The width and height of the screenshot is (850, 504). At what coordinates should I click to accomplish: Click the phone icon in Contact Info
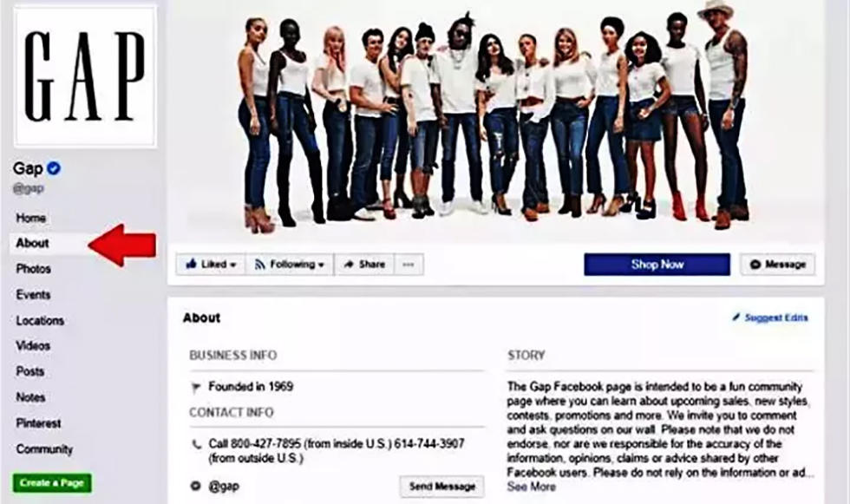click(196, 444)
